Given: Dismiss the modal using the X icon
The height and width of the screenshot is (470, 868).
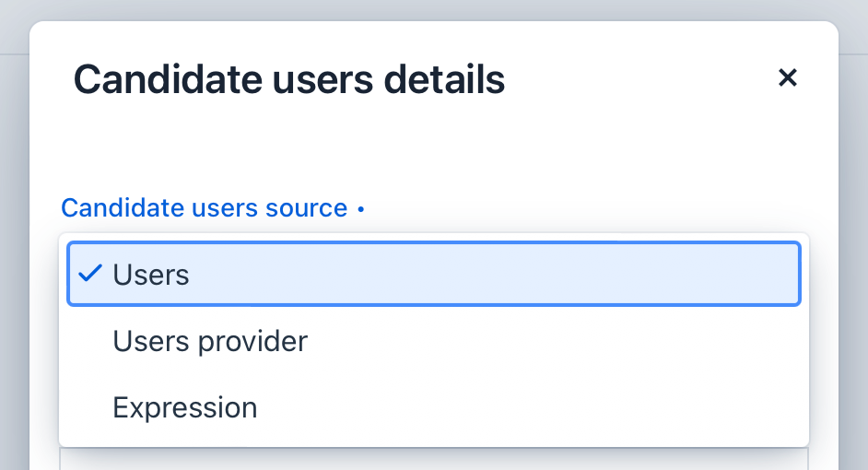Looking at the screenshot, I should coord(787,77).
